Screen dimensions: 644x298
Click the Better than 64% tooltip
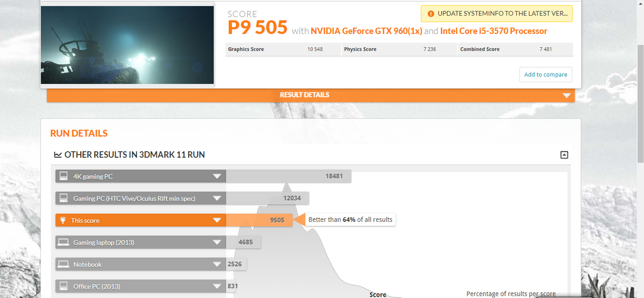350,219
